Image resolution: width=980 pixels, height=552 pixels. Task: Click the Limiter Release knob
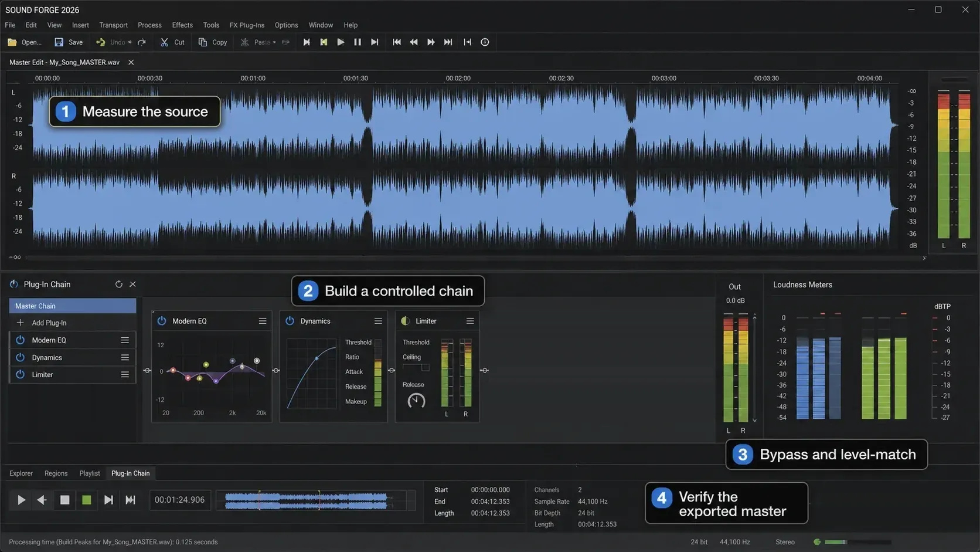[416, 401]
